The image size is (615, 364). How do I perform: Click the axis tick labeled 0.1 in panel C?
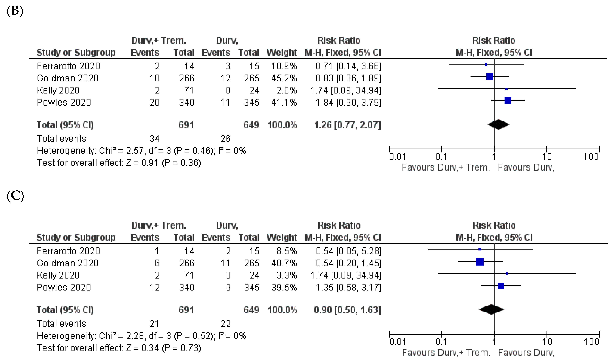coord(441,342)
